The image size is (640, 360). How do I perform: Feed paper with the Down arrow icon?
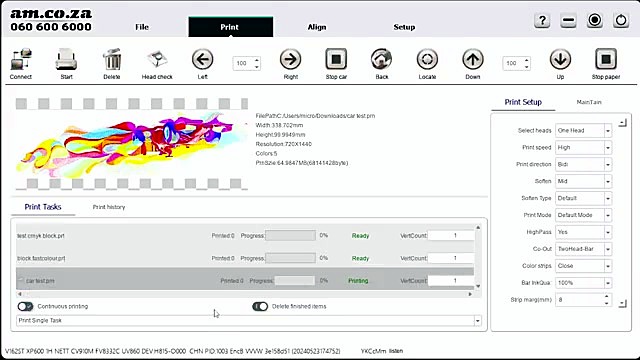point(473,60)
